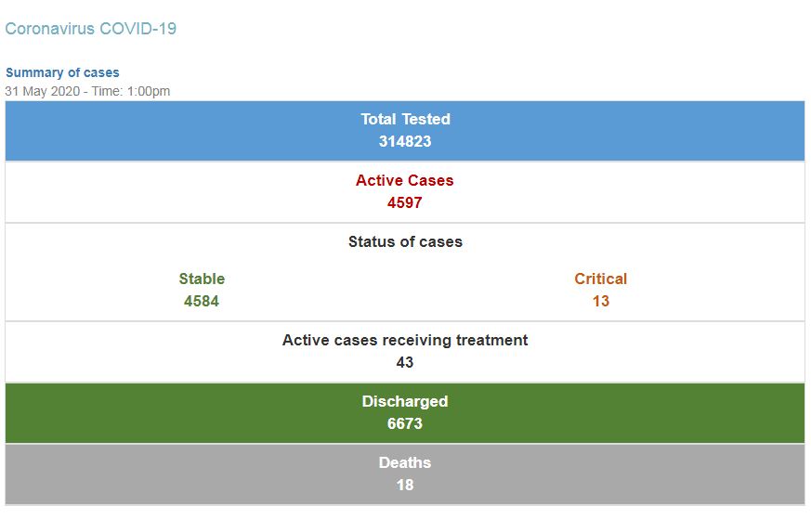Select the Total Tested value 314823
This screenshot has width=811, height=532.
tap(405, 141)
